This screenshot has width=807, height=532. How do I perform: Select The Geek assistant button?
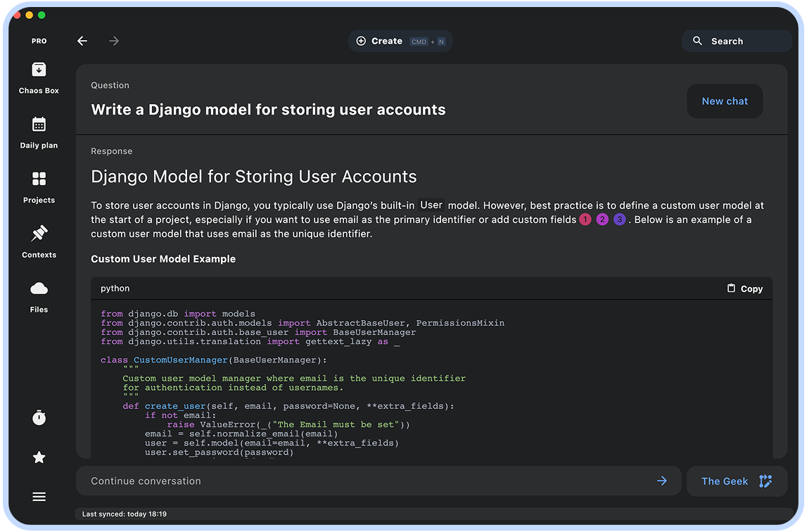(737, 481)
